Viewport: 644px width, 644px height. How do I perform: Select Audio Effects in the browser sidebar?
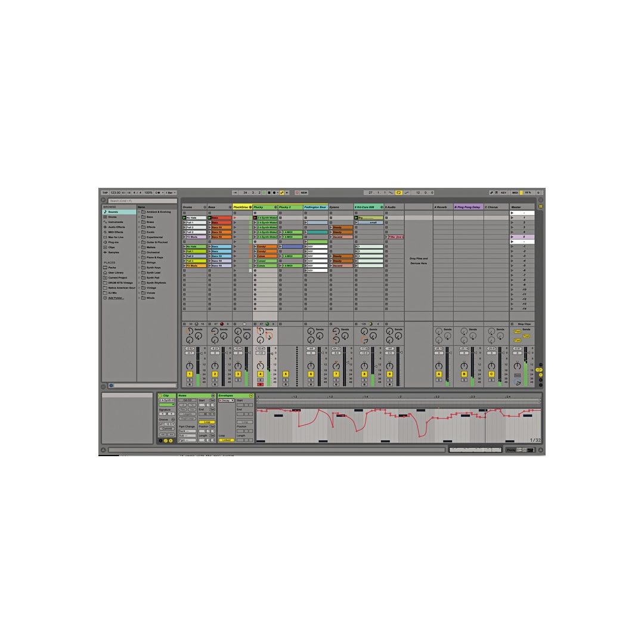click(x=113, y=227)
